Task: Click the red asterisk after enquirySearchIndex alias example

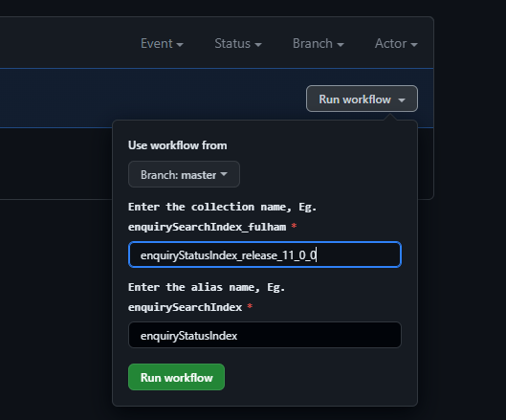Action: (250, 306)
